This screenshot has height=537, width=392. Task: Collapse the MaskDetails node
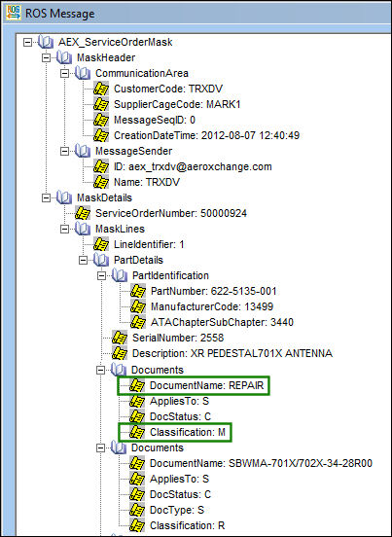pyautogui.click(x=47, y=198)
